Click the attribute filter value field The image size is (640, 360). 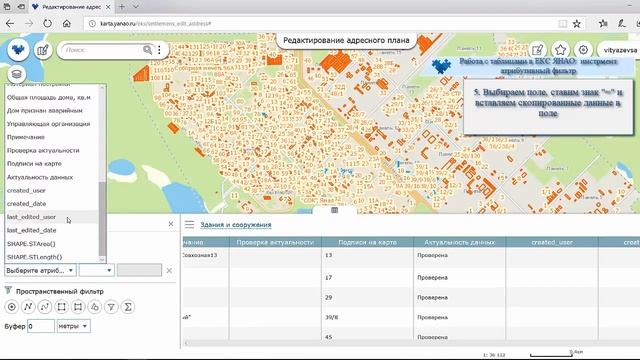(x=139, y=270)
